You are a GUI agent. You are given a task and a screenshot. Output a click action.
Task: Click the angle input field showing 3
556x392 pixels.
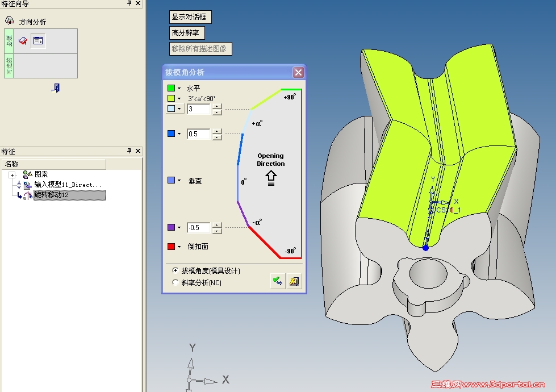(199, 109)
